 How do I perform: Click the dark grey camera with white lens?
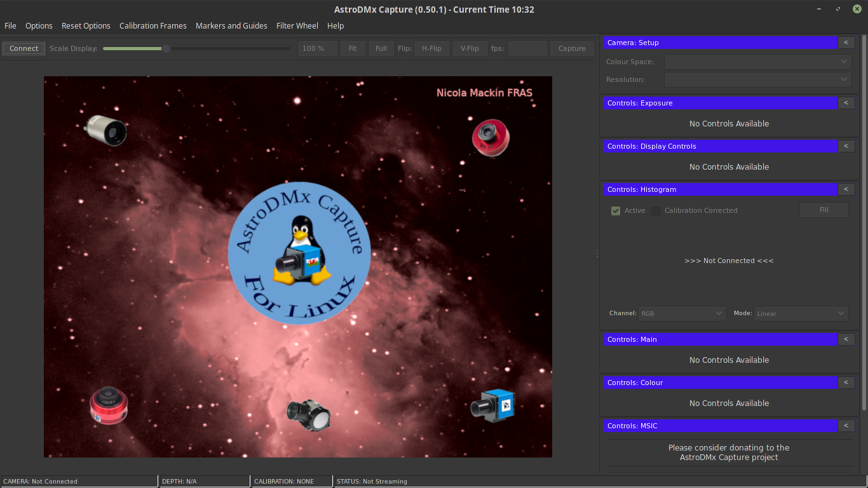(x=308, y=414)
